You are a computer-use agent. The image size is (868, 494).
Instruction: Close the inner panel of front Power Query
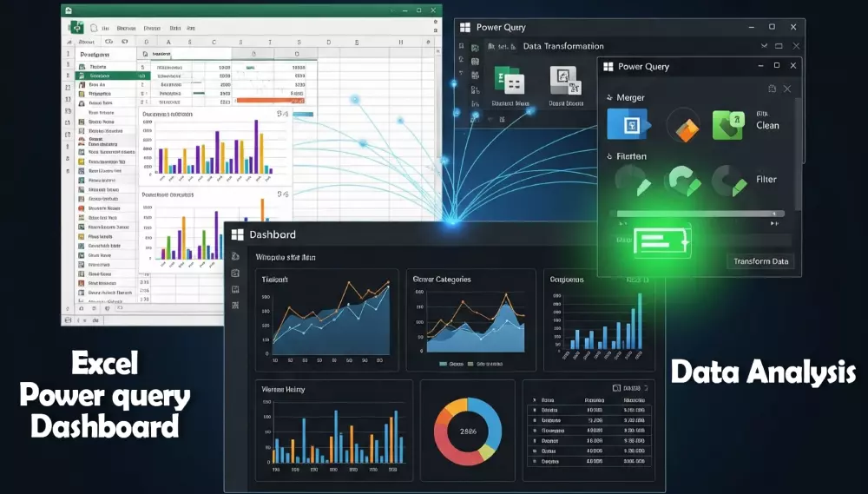787,89
